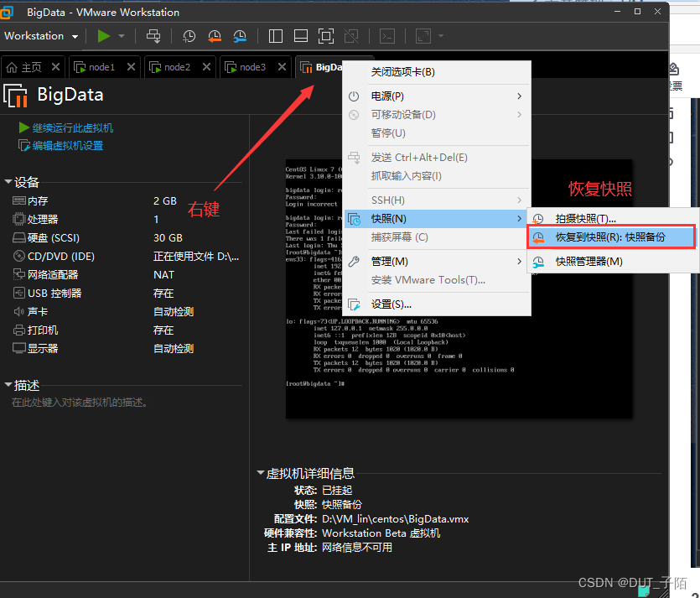Select the 内存 device row
700x598 pixels.
tap(127, 201)
